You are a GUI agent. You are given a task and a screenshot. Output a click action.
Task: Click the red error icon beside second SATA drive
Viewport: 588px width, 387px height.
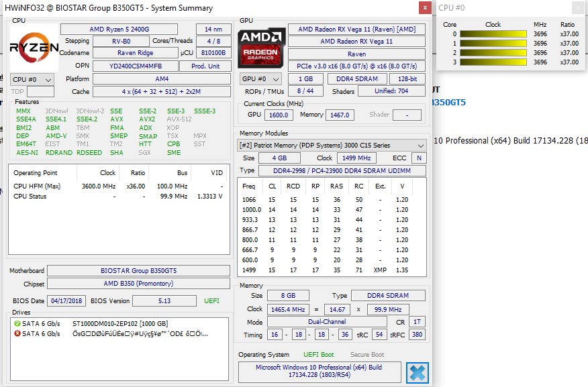click(x=17, y=333)
